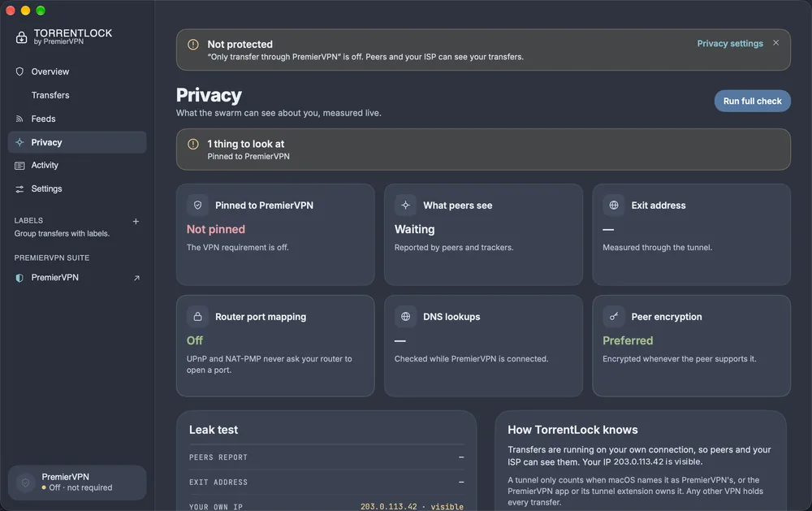812x511 pixels.
Task: Click 'Measured through the tunnel.' text
Action: 657,248
